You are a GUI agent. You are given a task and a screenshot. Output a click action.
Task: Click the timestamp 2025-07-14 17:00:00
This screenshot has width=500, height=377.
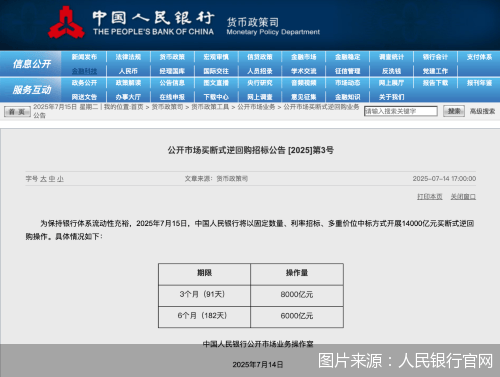[x=444, y=179]
